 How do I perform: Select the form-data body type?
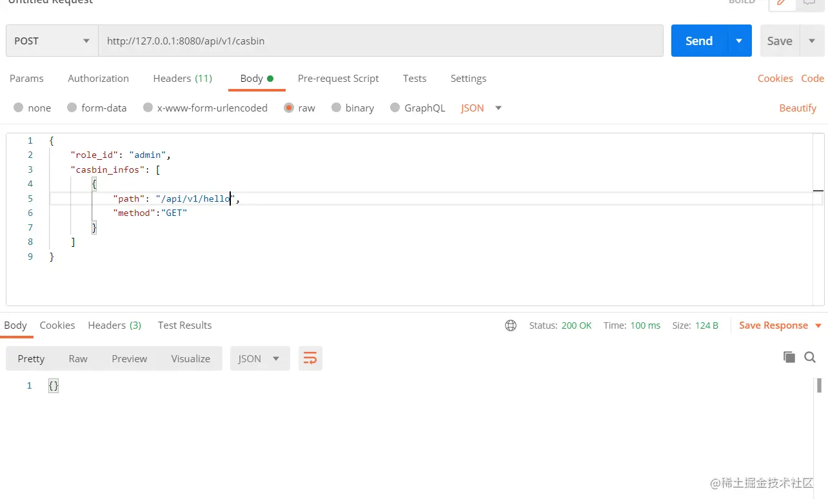97,108
